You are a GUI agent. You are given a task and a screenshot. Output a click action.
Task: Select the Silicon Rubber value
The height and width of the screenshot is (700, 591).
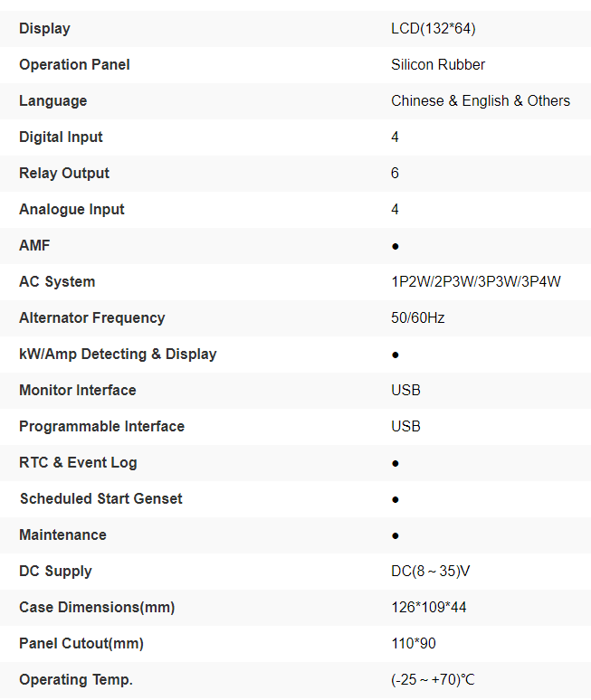pyautogui.click(x=438, y=65)
